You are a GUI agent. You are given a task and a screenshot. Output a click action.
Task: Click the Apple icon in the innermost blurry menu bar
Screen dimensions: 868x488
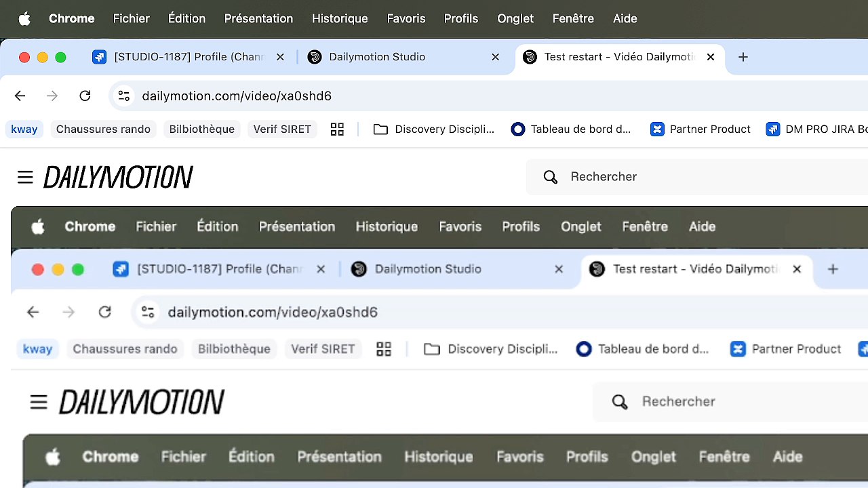[53, 457]
